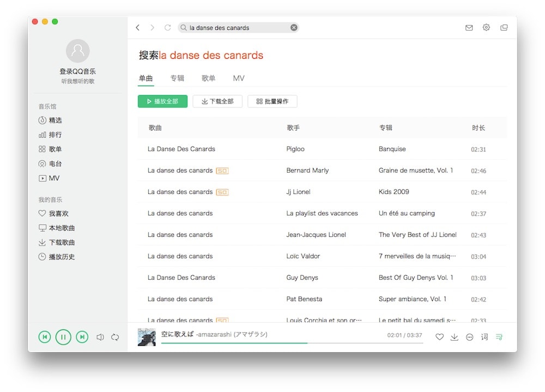
Task: Open 排行 rankings in the sidebar
Action: click(x=50, y=134)
